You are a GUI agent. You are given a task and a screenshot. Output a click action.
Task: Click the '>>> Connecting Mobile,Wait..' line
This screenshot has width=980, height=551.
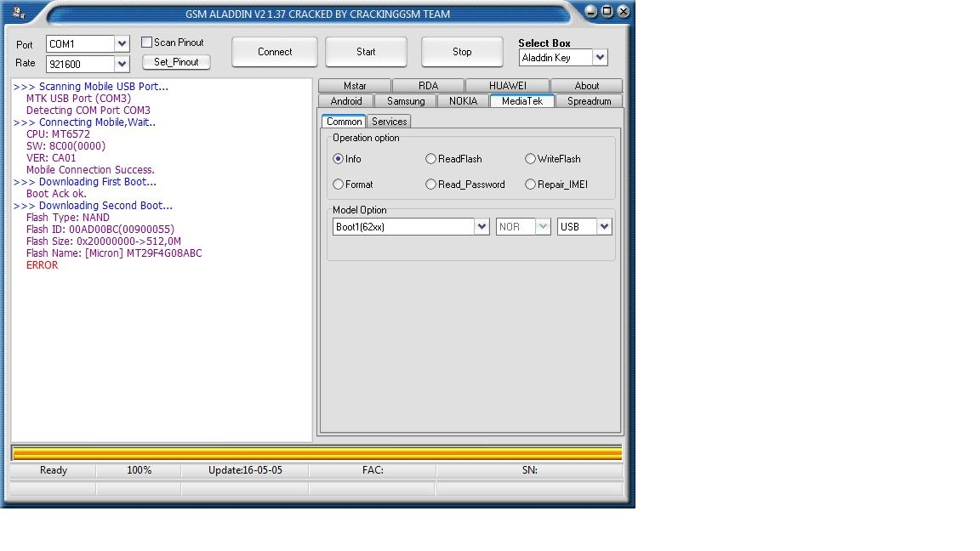[x=84, y=122]
